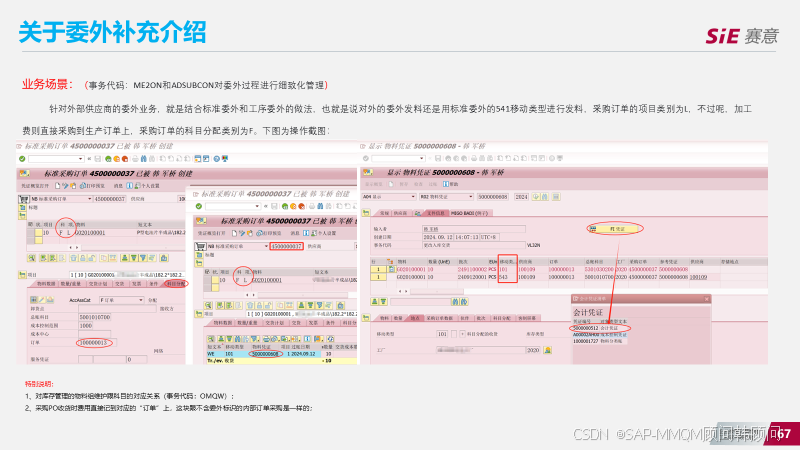Open command field dropdown in front purchase order window
The width and height of the screenshot is (800, 450).
point(257,207)
